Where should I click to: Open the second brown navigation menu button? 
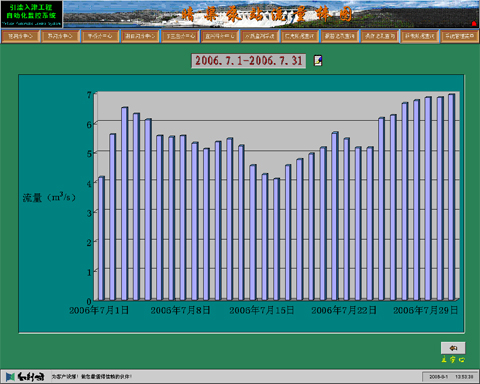tap(60, 36)
